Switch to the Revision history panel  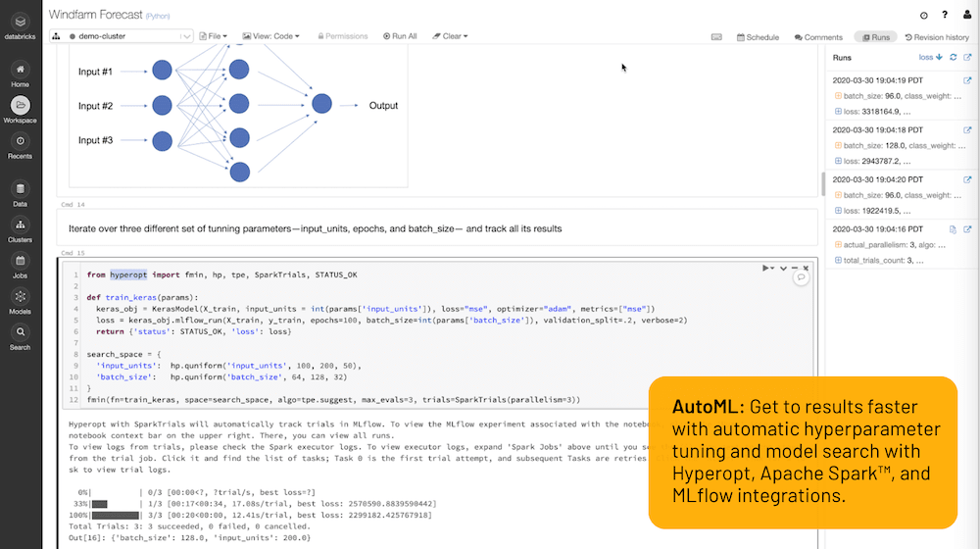(936, 37)
